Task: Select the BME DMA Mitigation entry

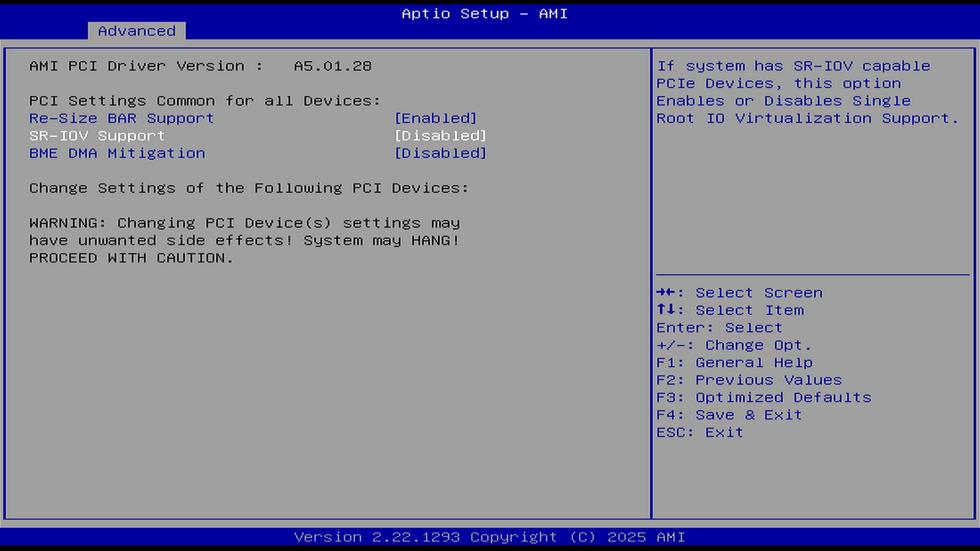Action: click(117, 153)
